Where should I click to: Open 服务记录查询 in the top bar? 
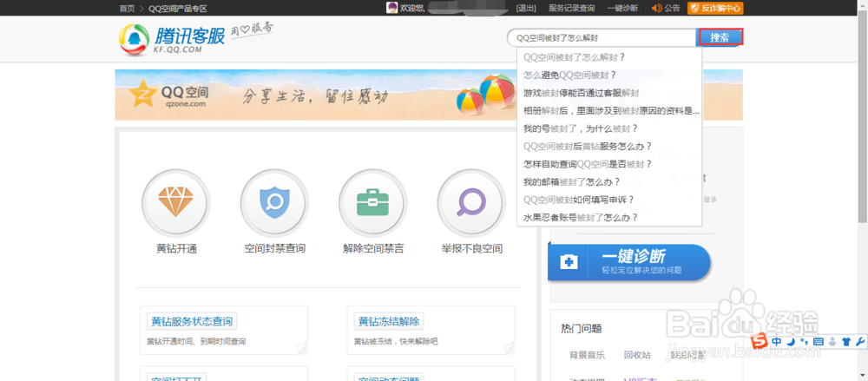coord(571,9)
